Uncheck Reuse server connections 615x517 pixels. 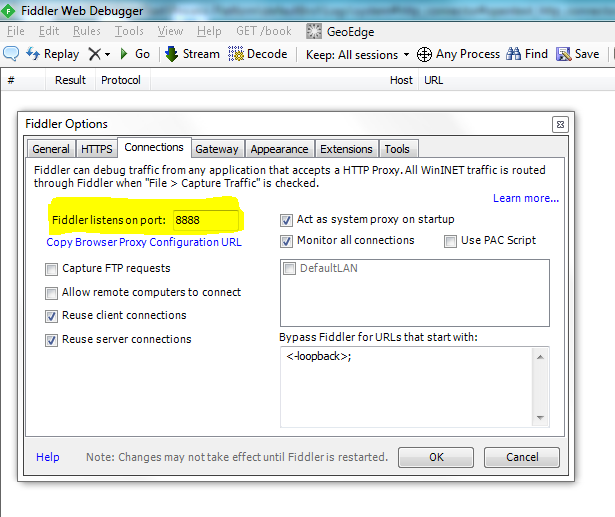[51, 340]
